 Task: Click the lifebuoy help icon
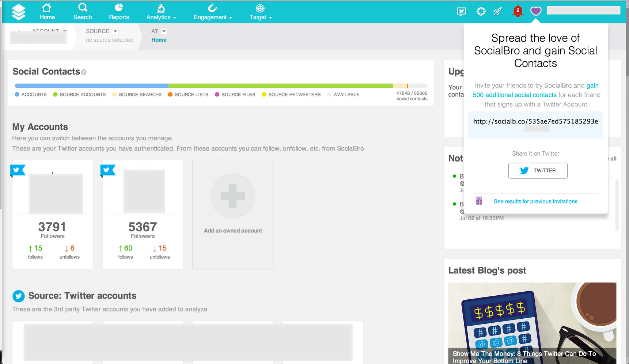[481, 11]
